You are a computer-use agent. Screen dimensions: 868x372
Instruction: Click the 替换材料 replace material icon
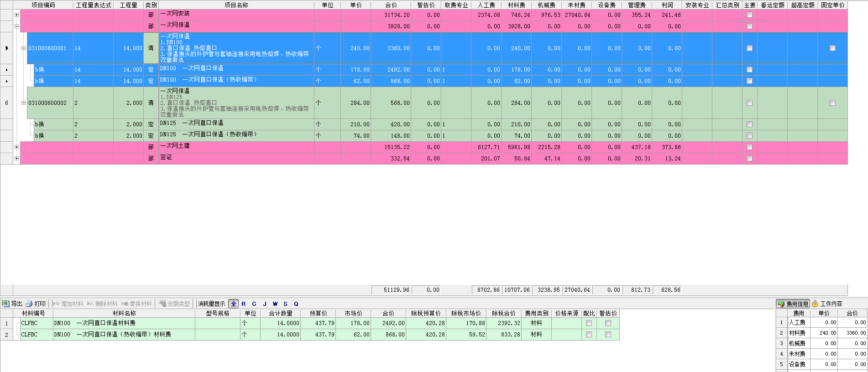coord(136,304)
